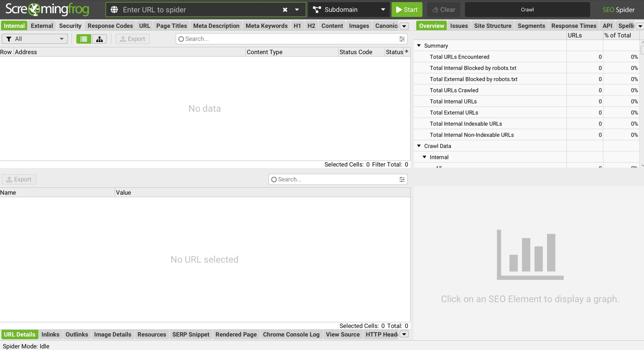644x350 pixels.
Task: Select Total URLs Crawled row
Action: (526, 90)
